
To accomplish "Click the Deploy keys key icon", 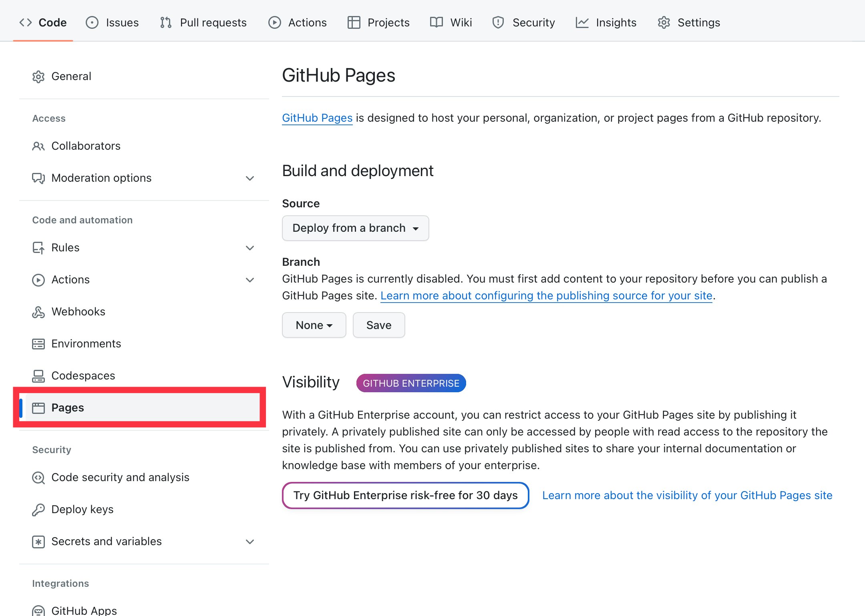I will coord(38,510).
